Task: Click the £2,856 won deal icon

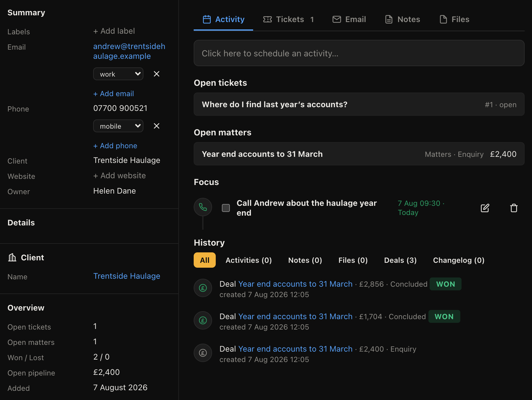Action: [203, 288]
